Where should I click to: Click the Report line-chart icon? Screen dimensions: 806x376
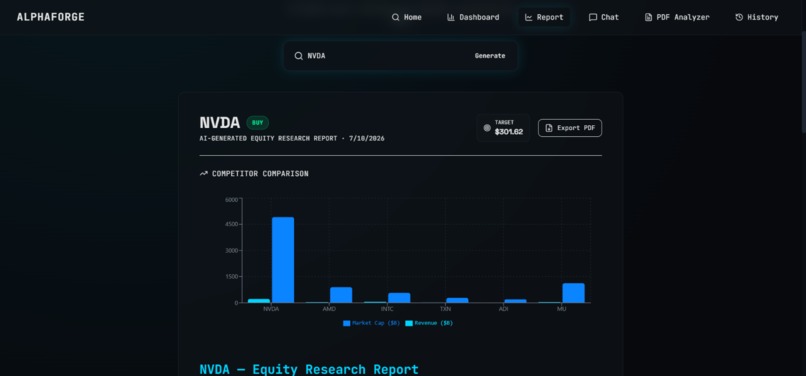[x=528, y=17]
